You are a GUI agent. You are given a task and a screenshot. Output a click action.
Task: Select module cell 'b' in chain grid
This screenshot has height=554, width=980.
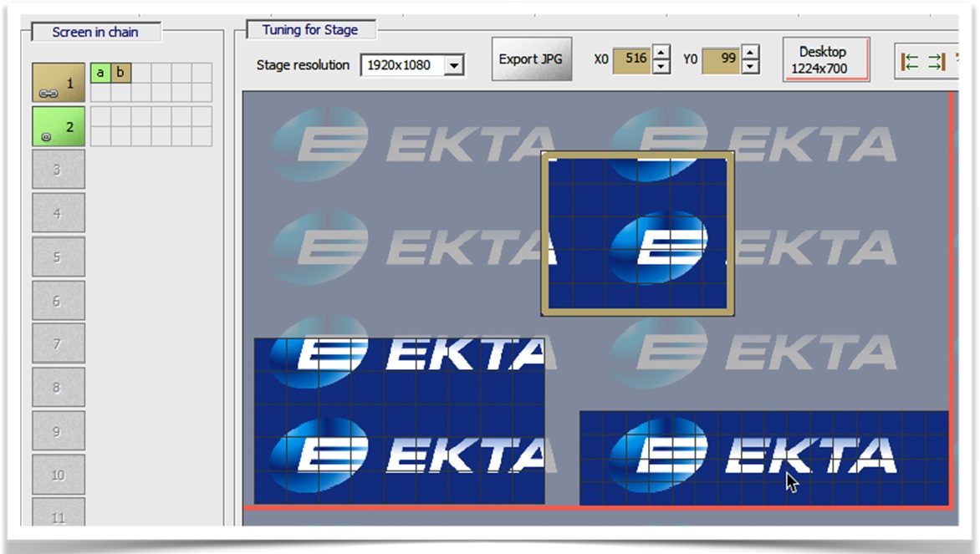pyautogui.click(x=120, y=73)
